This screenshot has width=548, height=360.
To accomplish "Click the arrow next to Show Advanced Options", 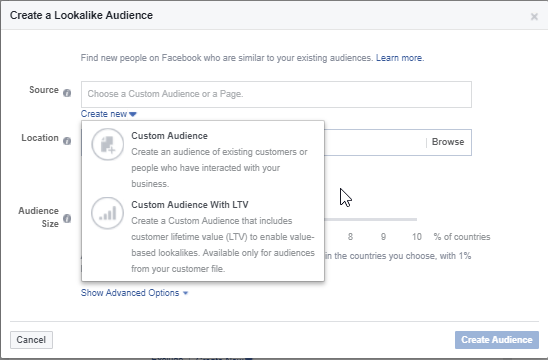I will pos(186,293).
